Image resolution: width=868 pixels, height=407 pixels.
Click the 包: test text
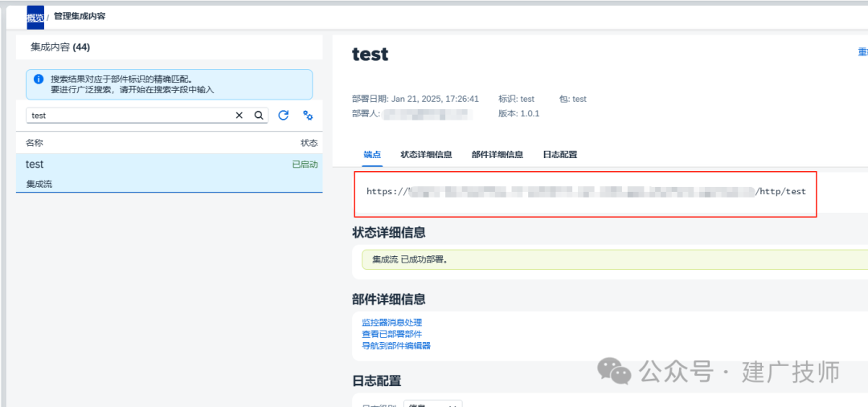coord(573,99)
